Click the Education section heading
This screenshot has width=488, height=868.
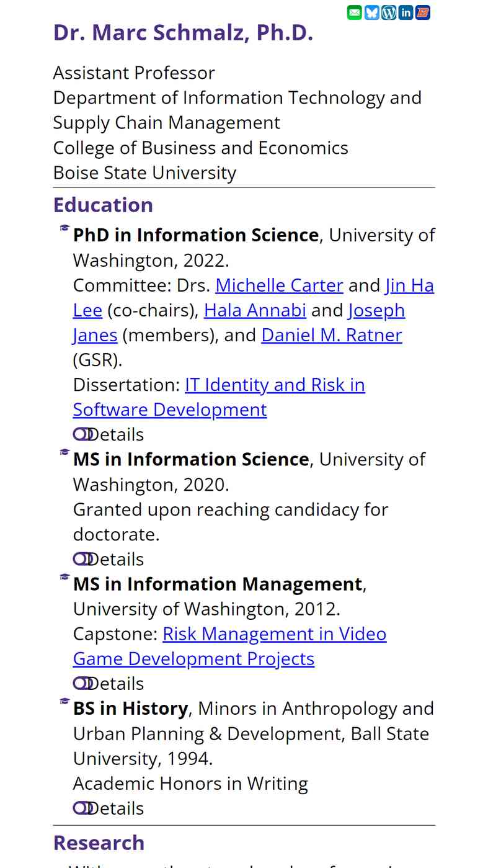103,205
